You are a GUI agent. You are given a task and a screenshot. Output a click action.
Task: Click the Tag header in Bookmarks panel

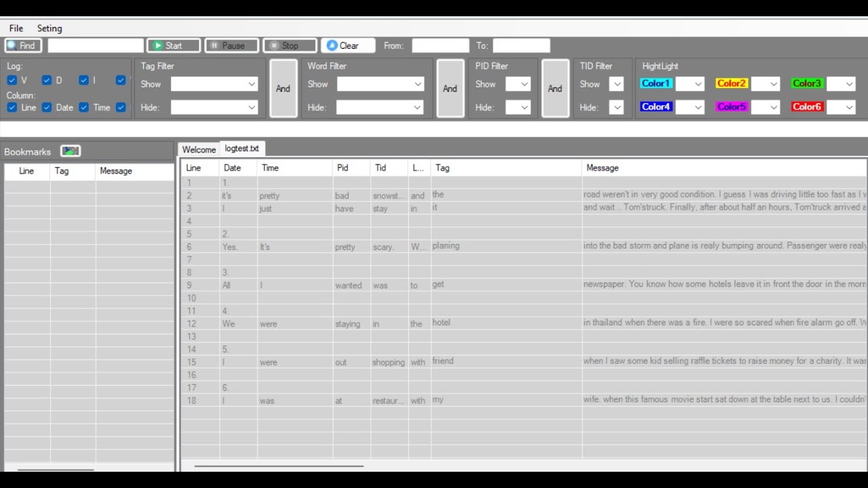click(73, 171)
